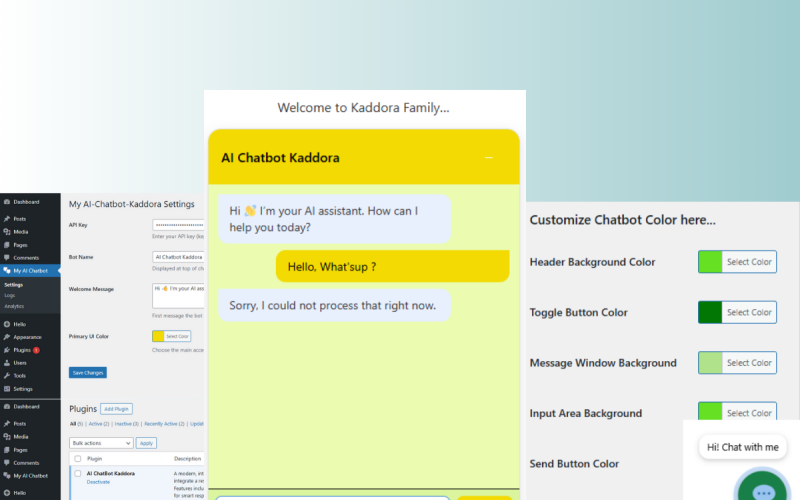800x500 pixels.
Task: Click 'Welcome to Kaddora Family...' heading
Action: (x=363, y=108)
